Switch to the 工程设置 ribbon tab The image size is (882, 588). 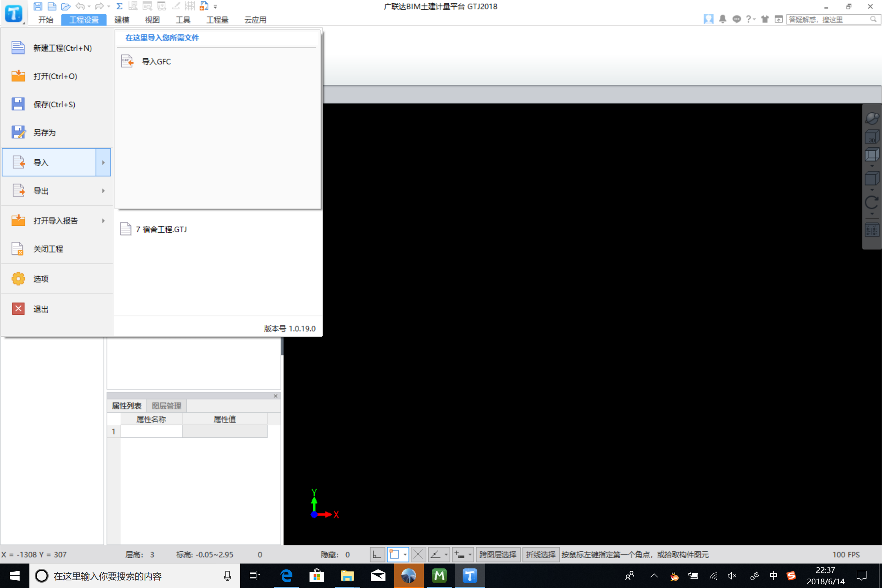point(84,20)
